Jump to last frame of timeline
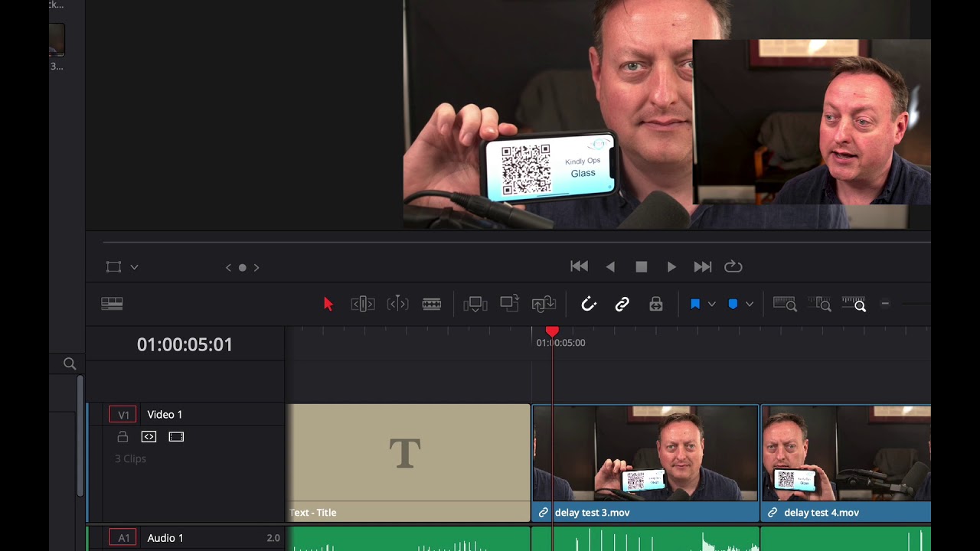The image size is (980, 551). tap(702, 266)
